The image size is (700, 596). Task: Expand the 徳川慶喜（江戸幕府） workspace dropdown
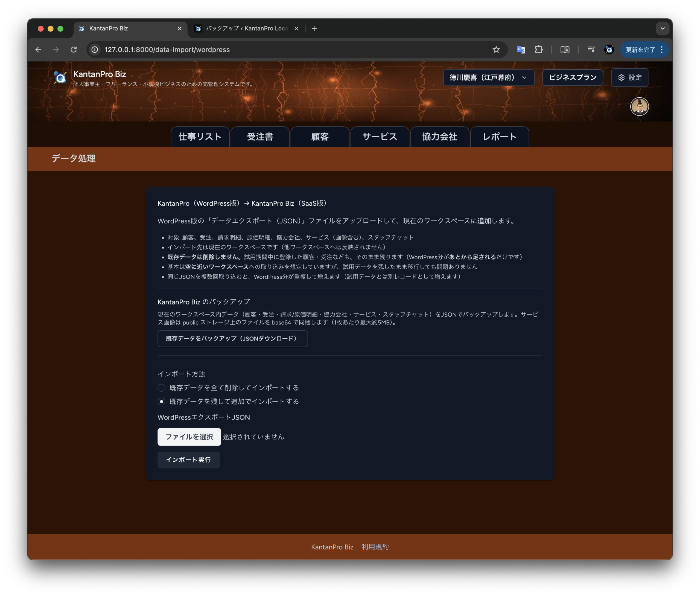[488, 78]
